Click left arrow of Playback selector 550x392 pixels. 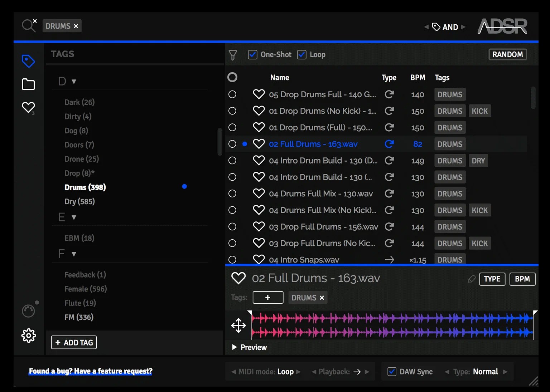click(x=314, y=372)
